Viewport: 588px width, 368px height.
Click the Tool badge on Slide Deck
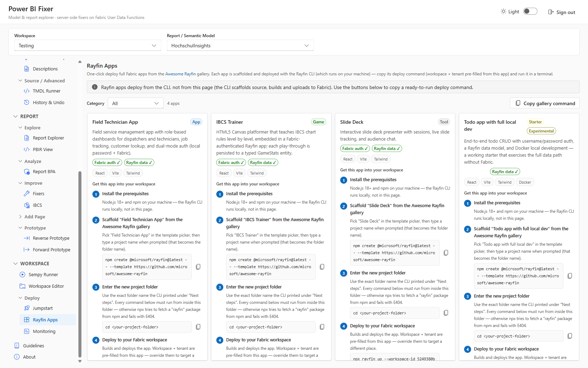(444, 122)
